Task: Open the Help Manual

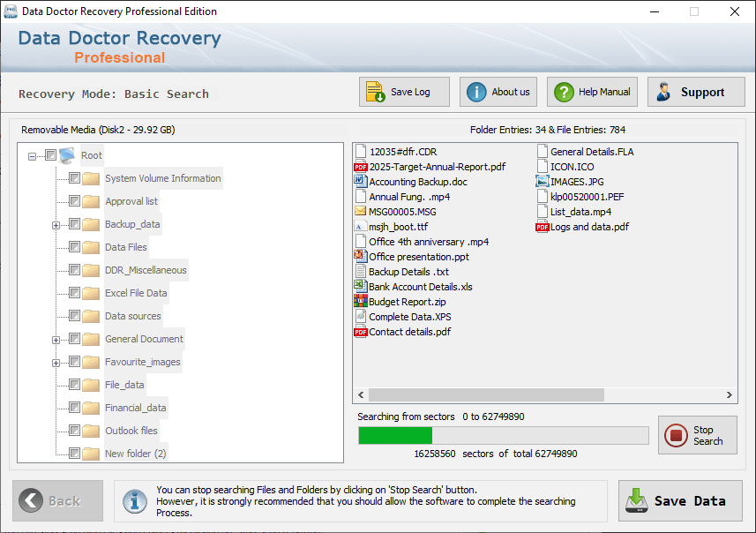Action: point(592,92)
